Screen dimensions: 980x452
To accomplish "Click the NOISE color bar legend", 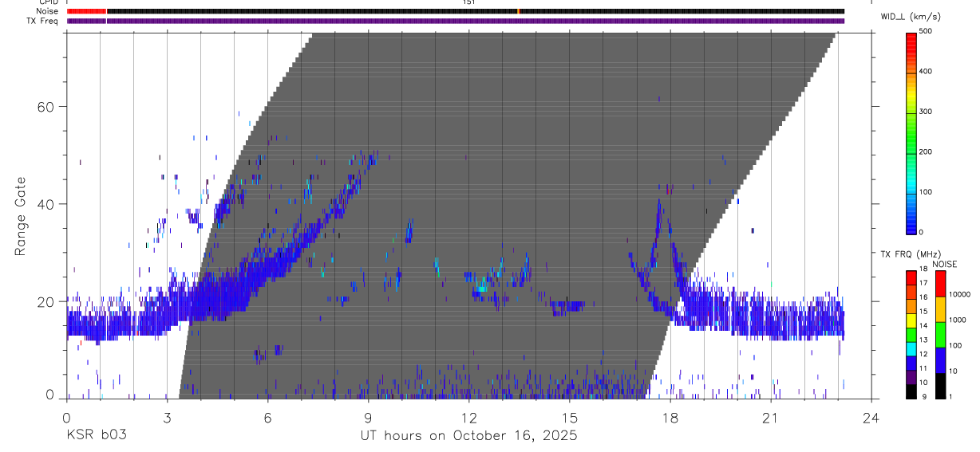I will click(940, 335).
